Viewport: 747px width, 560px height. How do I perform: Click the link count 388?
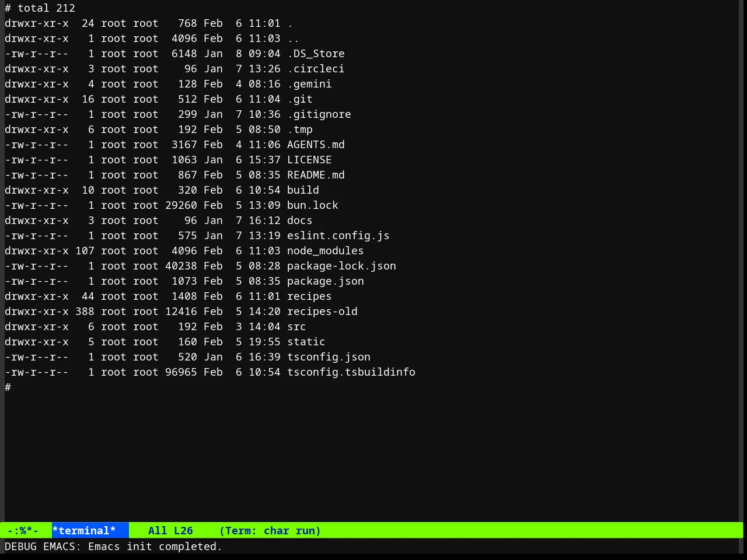tap(85, 311)
